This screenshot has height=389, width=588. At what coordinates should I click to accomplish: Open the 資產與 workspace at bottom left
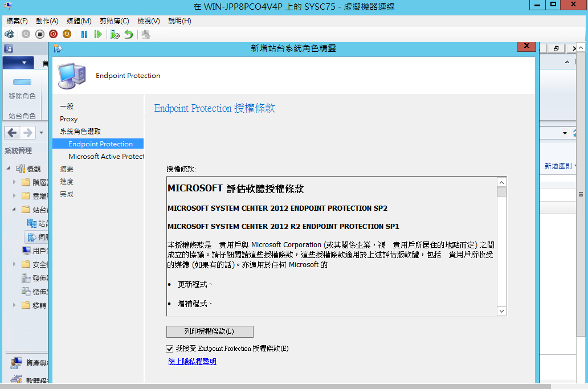pos(29,363)
